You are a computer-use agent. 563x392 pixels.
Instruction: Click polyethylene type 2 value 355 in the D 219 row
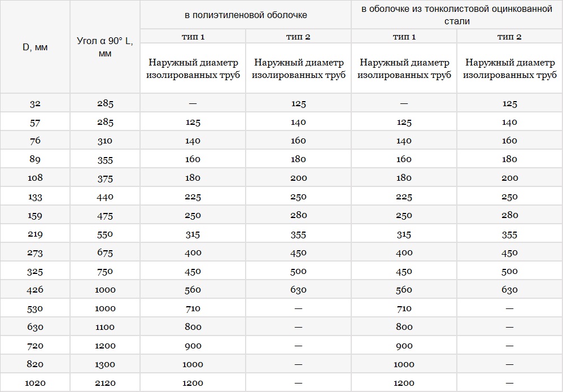click(x=298, y=234)
